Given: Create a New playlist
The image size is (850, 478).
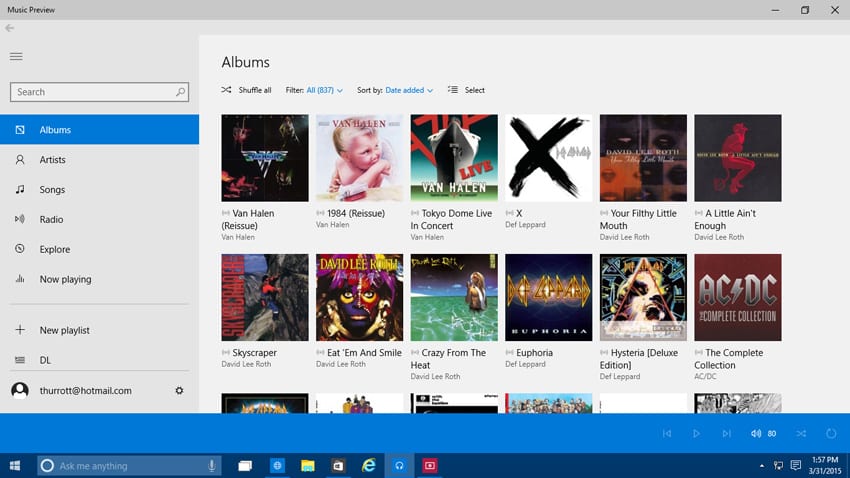Looking at the screenshot, I should (64, 330).
